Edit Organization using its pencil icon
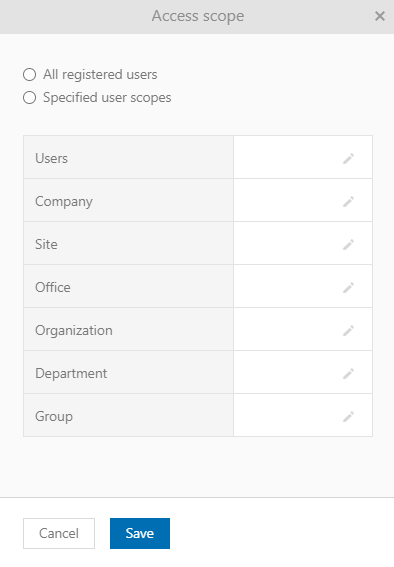This screenshot has height=567, width=394. 348,330
